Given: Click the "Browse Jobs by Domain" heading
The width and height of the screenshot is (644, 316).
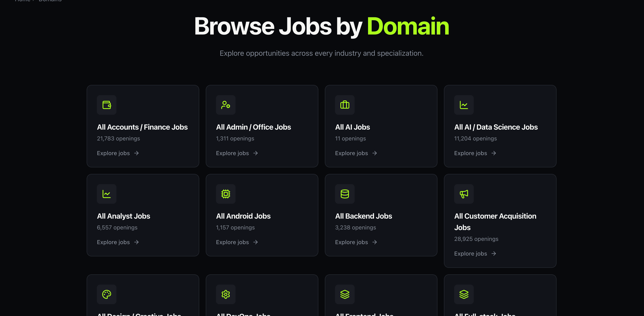Looking at the screenshot, I should coord(322,27).
